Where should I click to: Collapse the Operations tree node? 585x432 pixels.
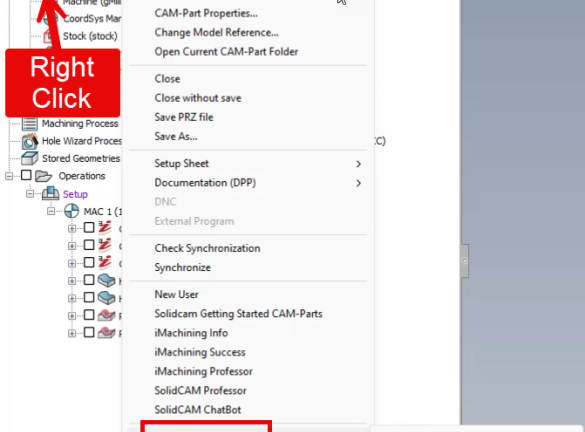tap(9, 176)
